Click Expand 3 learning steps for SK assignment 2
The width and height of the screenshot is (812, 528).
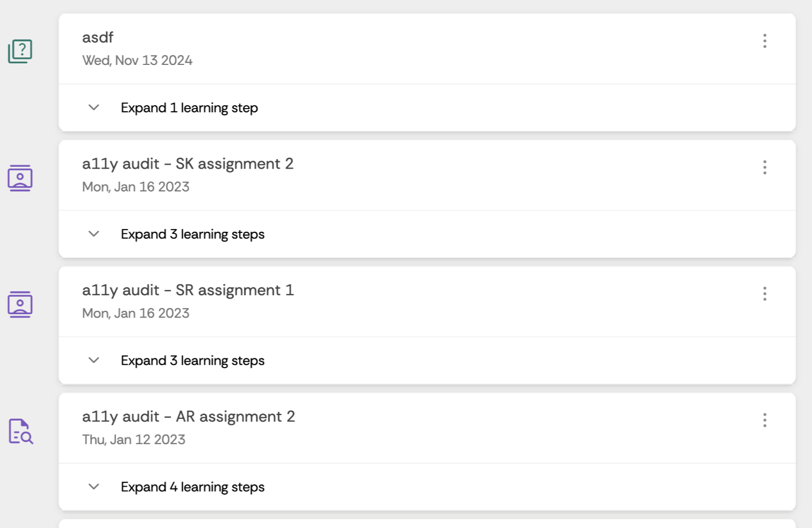click(x=193, y=235)
